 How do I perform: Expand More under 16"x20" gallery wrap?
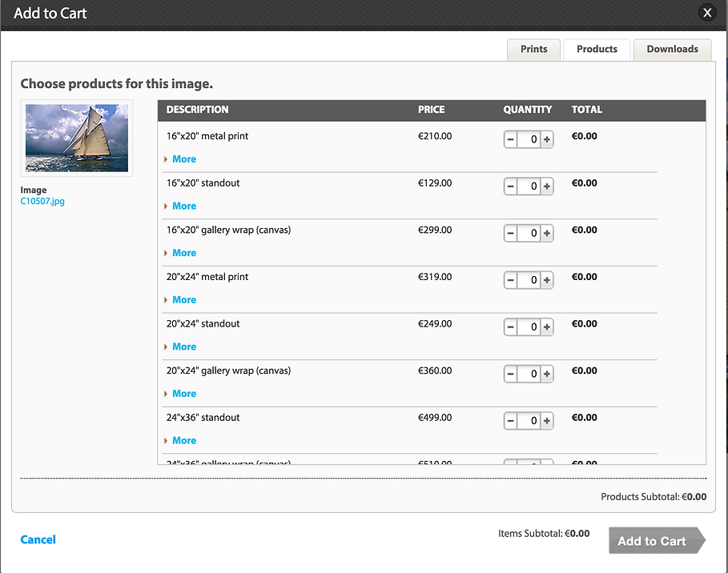[184, 253]
